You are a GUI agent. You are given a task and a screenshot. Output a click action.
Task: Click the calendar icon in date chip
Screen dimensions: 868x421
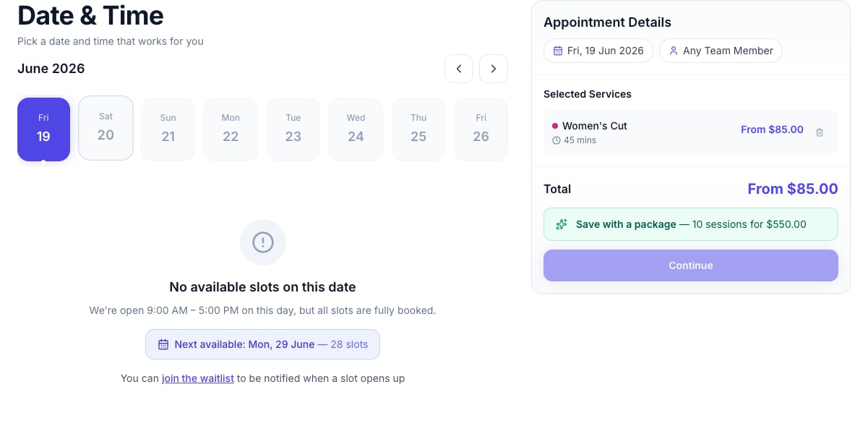tap(557, 51)
